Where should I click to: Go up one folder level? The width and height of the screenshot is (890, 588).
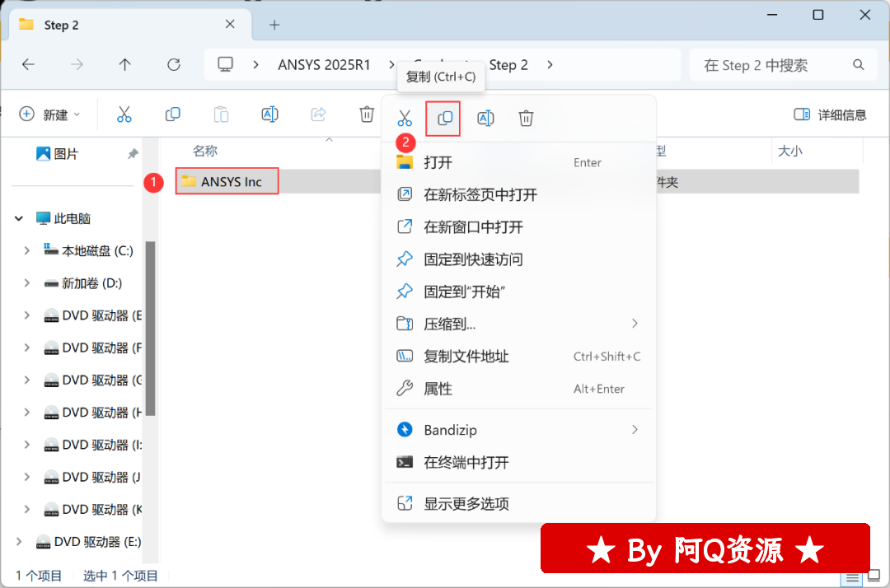125,64
